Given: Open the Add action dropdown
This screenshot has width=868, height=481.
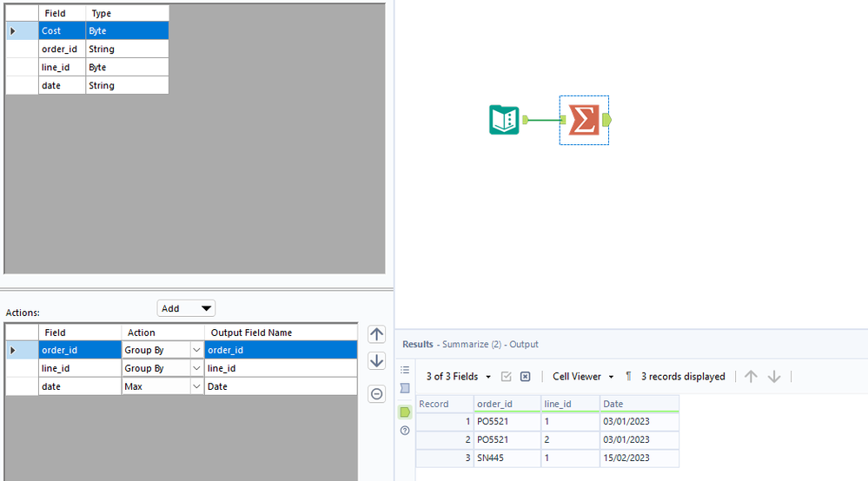Looking at the screenshot, I should click(186, 308).
